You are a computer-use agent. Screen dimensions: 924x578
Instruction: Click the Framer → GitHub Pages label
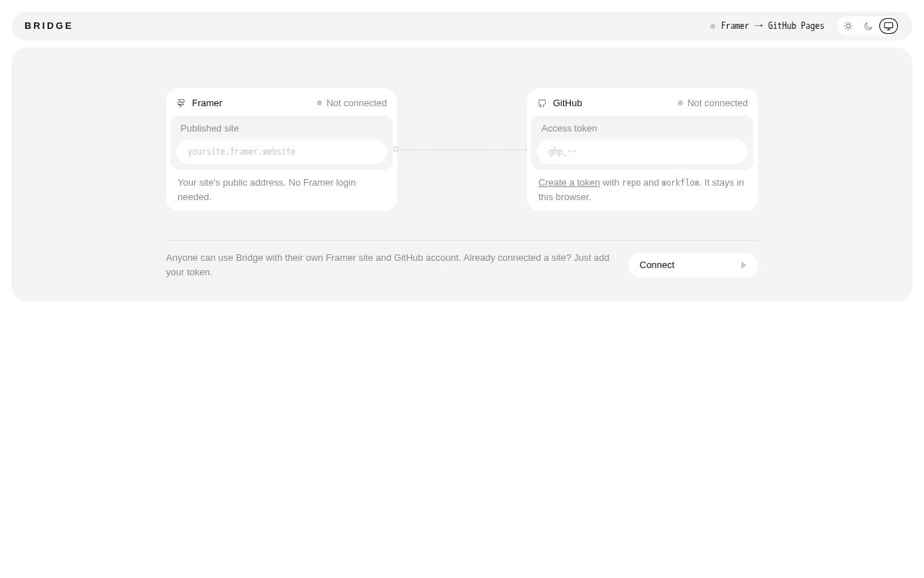coord(772,26)
